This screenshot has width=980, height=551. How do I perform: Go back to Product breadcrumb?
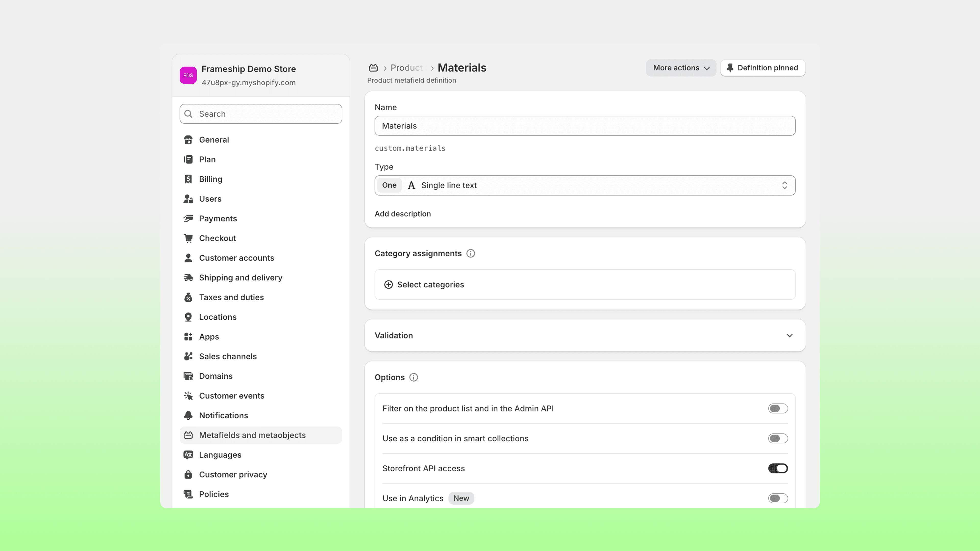click(406, 68)
